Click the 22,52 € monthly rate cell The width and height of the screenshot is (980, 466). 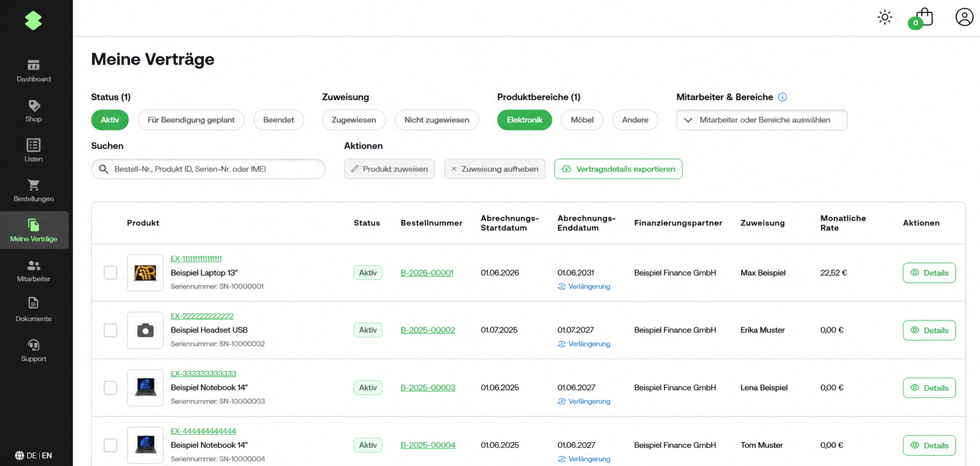pyautogui.click(x=833, y=273)
